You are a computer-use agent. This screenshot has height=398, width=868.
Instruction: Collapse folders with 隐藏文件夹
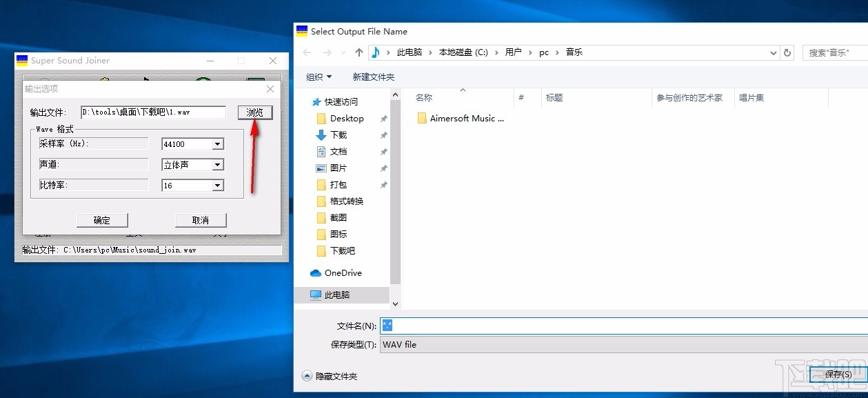click(x=330, y=377)
